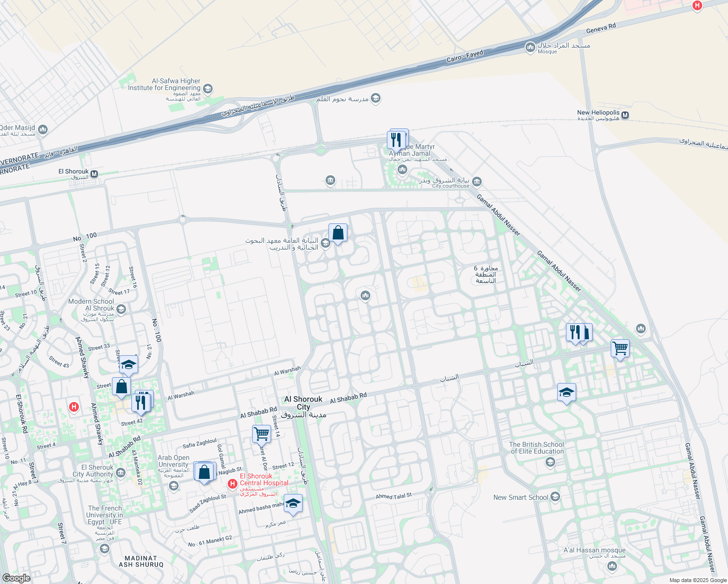The height and width of the screenshot is (584, 728).
Task: Select the Geneva Rd label
Action: click(601, 29)
